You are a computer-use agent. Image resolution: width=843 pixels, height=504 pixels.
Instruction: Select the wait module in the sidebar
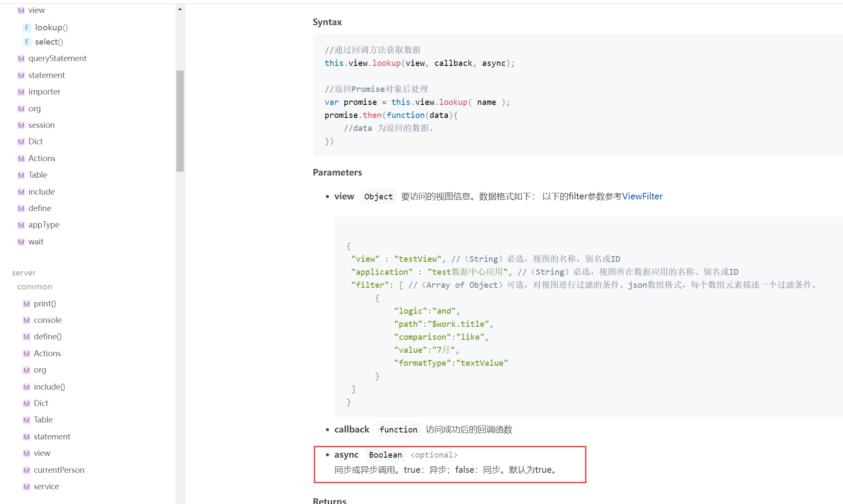[36, 242]
